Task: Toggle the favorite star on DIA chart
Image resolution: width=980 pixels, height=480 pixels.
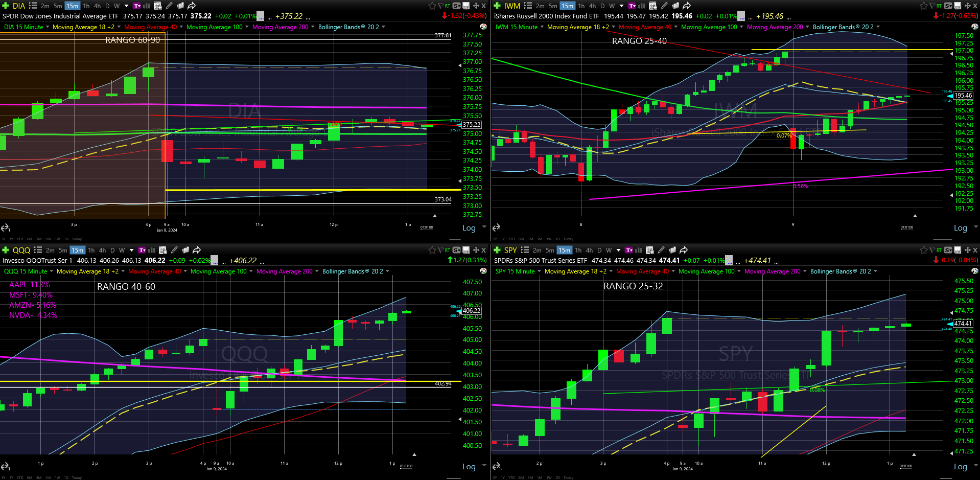Action: coord(432,6)
